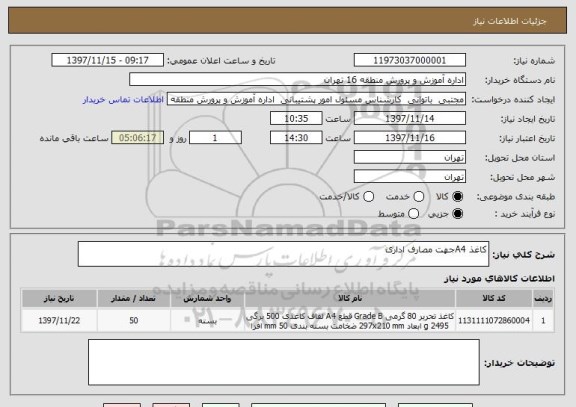Click the ردیف column header
Screen dimensions: 576x407
(543, 298)
